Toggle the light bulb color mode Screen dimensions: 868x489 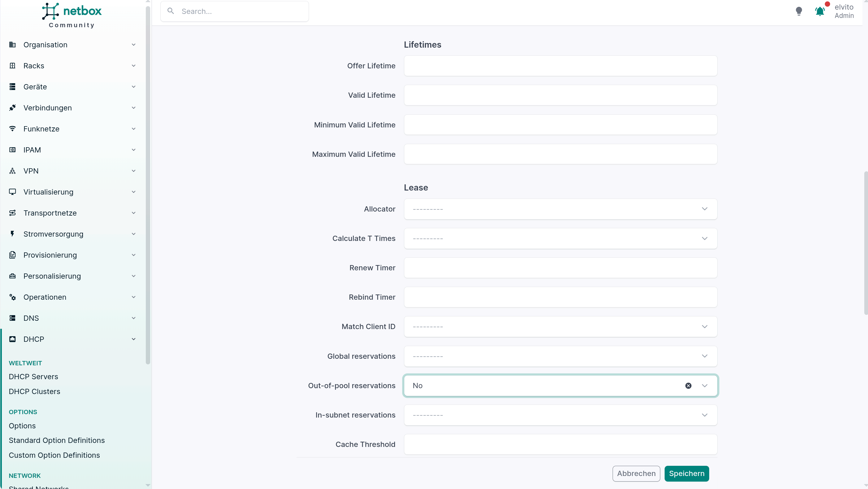point(799,11)
